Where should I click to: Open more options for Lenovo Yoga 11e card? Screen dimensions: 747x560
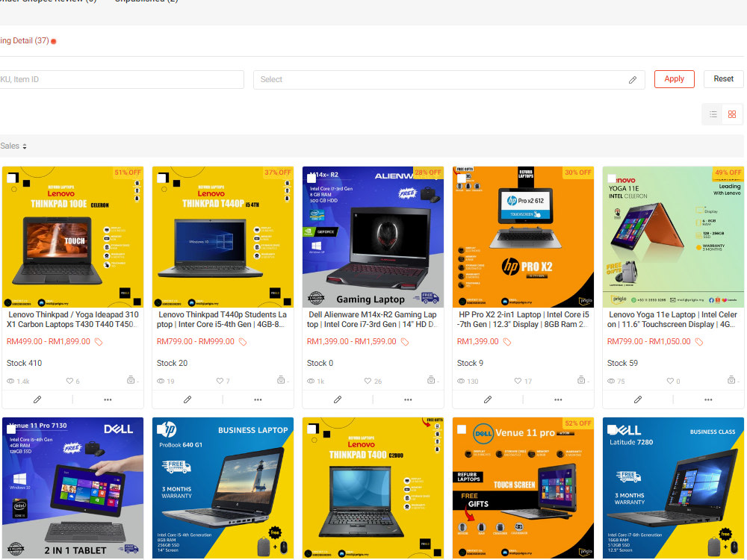click(x=708, y=400)
